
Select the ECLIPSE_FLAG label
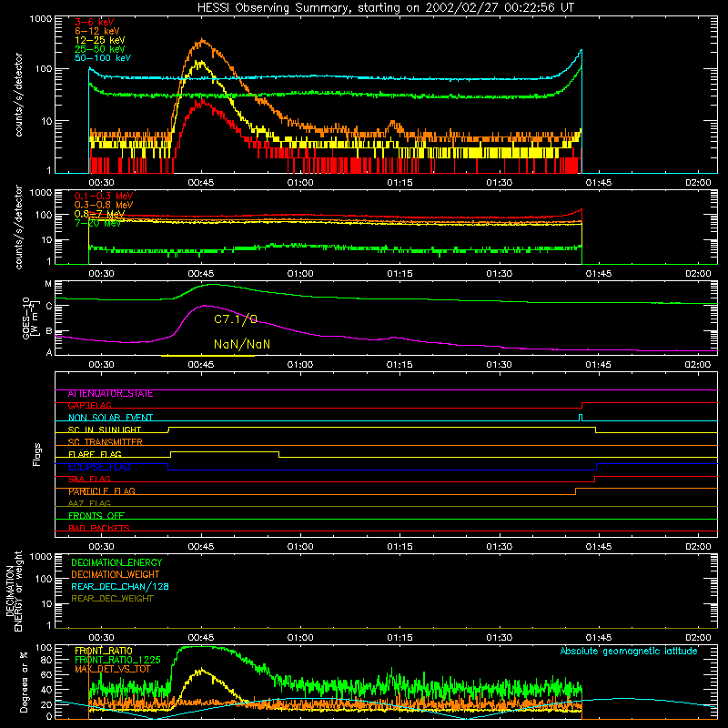[99, 467]
